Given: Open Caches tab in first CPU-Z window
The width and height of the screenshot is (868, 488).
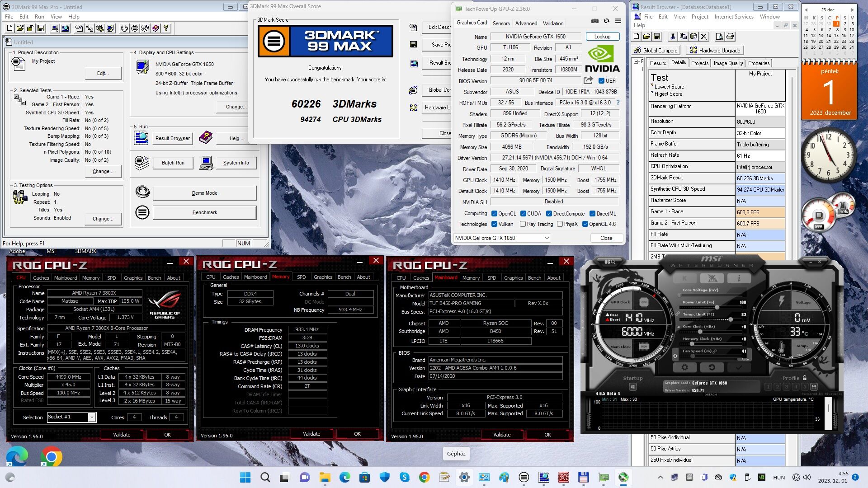Looking at the screenshot, I should 41,278.
